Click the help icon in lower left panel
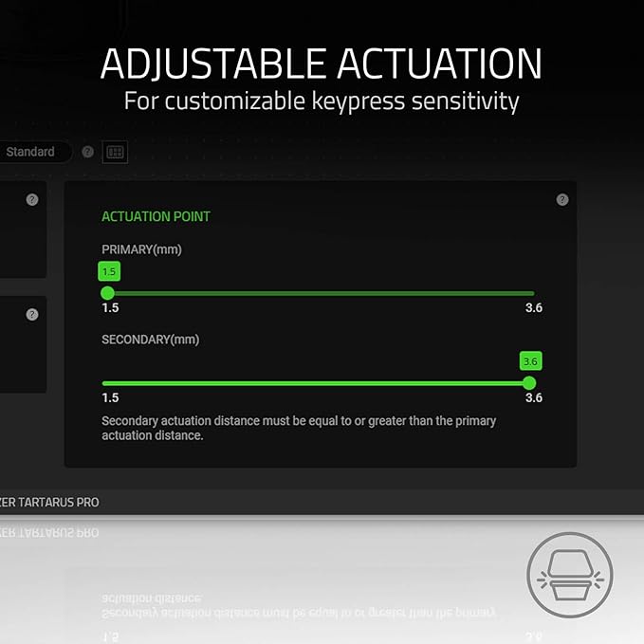644x644 pixels. (x=32, y=315)
